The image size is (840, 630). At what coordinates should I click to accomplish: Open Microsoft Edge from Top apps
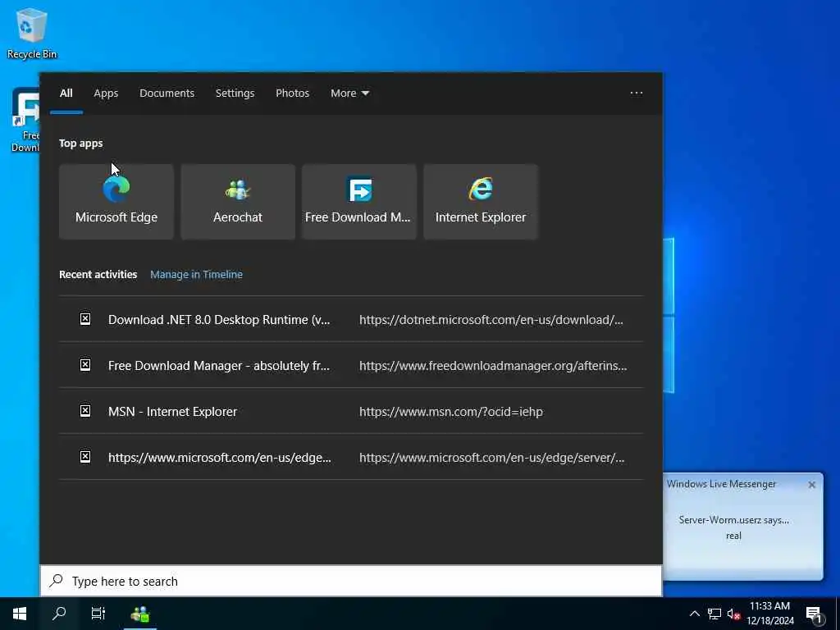pyautogui.click(x=116, y=202)
